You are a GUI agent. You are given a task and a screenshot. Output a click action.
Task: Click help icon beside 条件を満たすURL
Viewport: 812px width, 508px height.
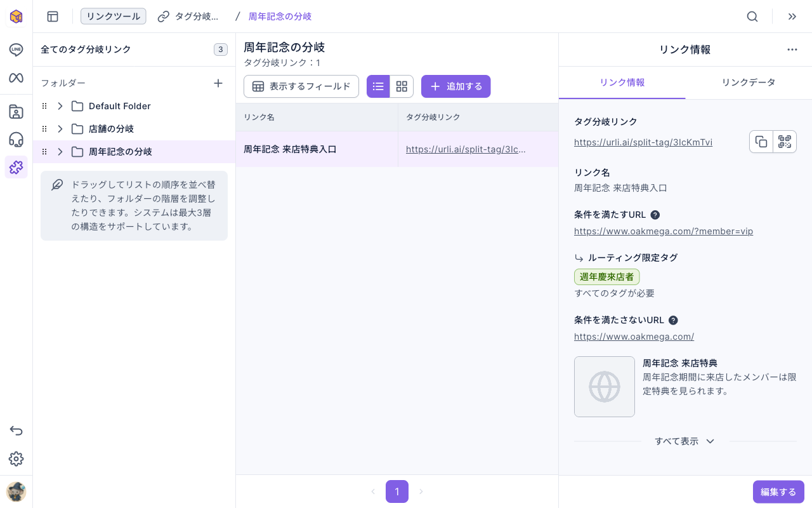pyautogui.click(x=655, y=215)
